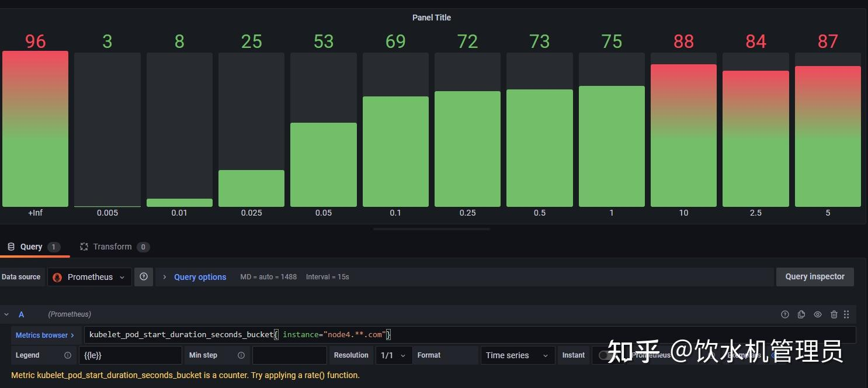The width and height of the screenshot is (868, 388).
Task: Click the 0.25 bucket bar
Action: click(x=467, y=149)
